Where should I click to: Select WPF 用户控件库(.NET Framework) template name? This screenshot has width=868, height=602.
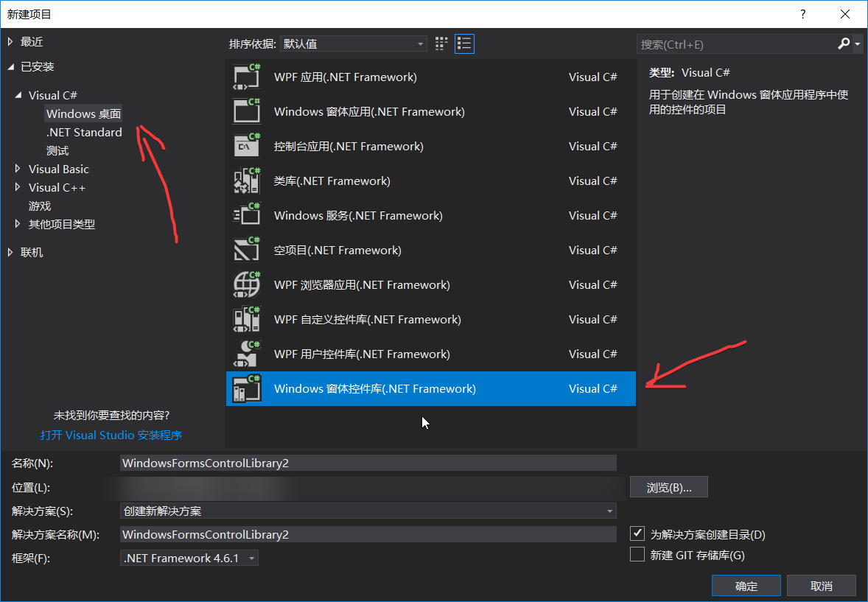362,354
